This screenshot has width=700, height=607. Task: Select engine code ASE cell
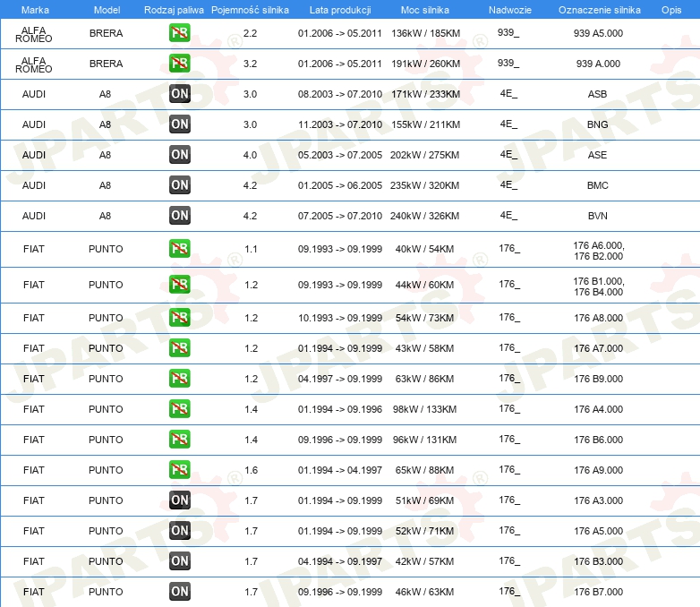click(x=597, y=155)
